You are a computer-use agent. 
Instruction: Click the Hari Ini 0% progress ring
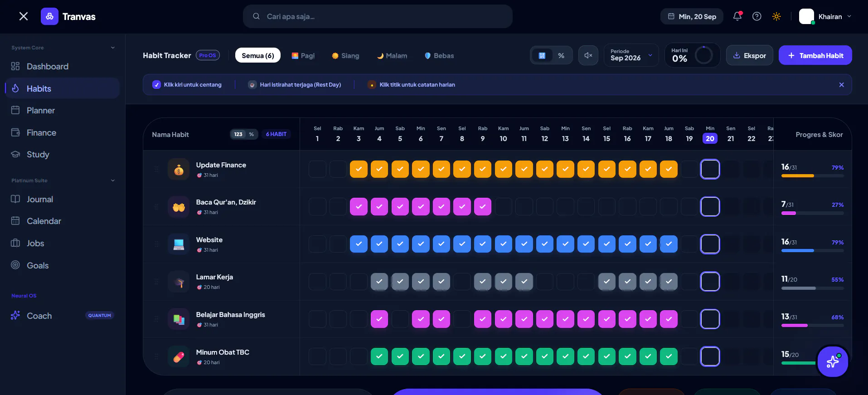[x=703, y=55]
